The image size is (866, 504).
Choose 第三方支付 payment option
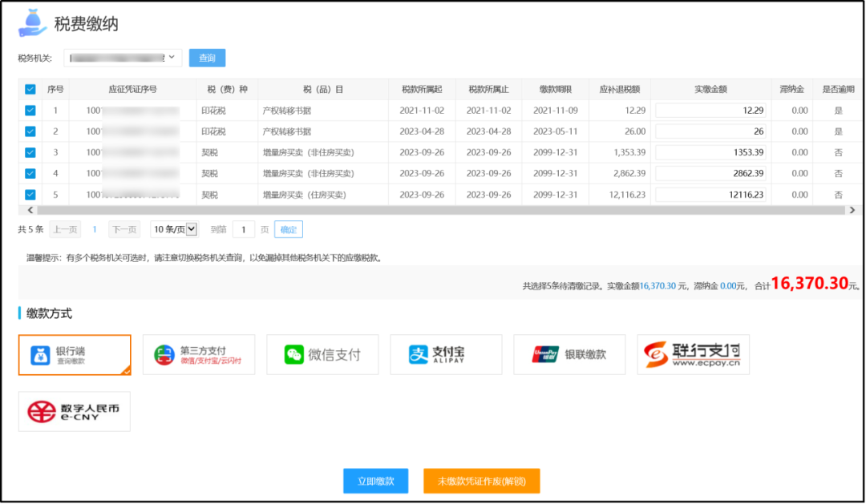(x=199, y=355)
